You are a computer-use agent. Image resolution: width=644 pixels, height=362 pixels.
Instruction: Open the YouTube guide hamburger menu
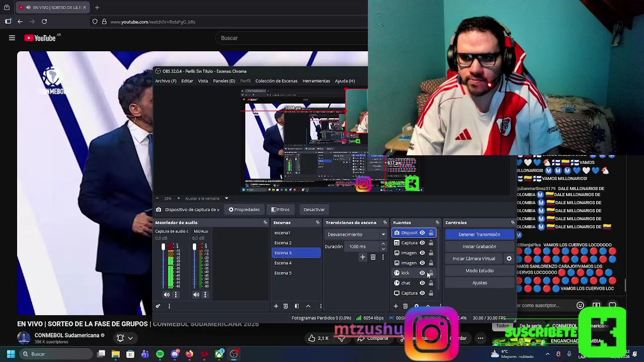(12, 38)
